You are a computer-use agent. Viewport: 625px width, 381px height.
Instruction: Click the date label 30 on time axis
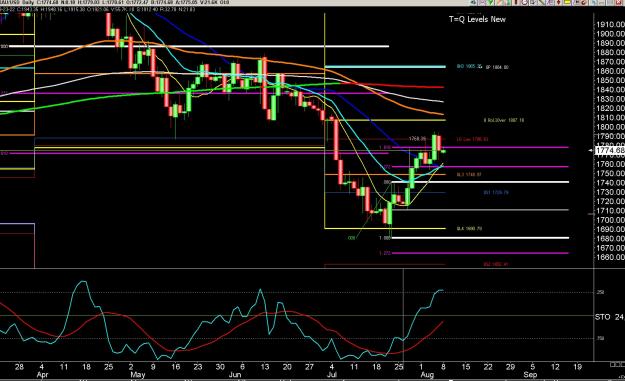[x=220, y=367]
